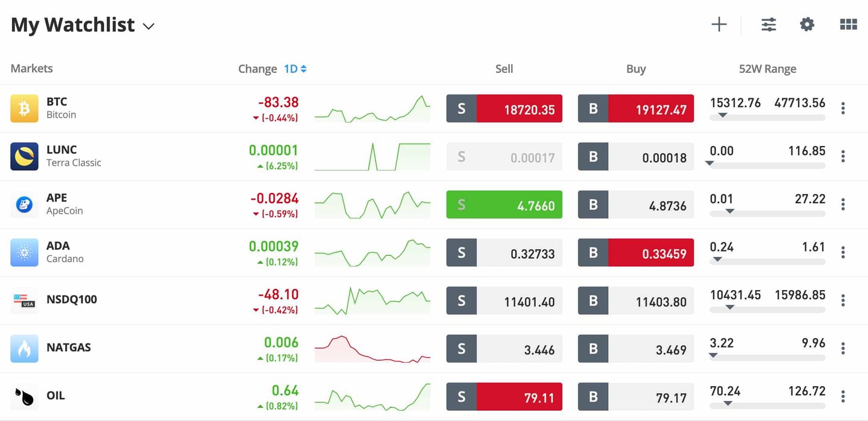
Task: Open the three-dot menu for BTC
Action: (843, 108)
